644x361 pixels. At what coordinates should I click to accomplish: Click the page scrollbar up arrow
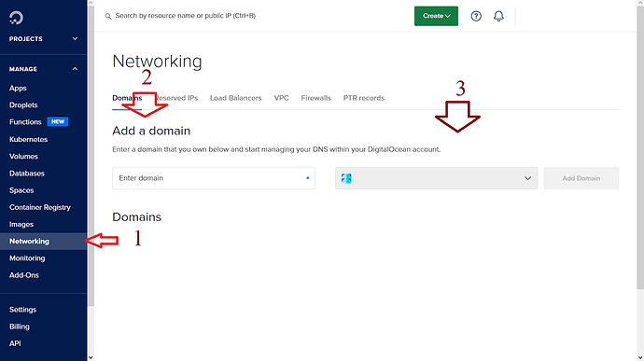click(x=640, y=3)
